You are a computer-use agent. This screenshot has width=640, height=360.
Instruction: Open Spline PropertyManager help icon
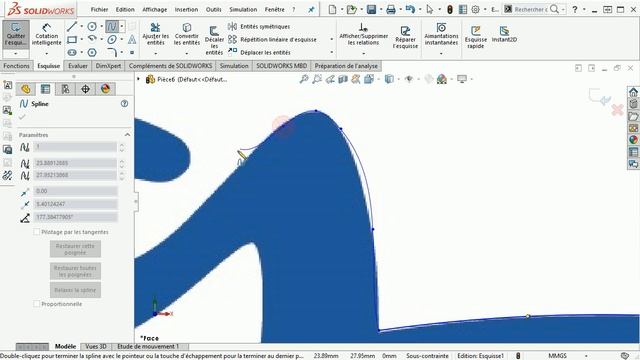point(124,104)
